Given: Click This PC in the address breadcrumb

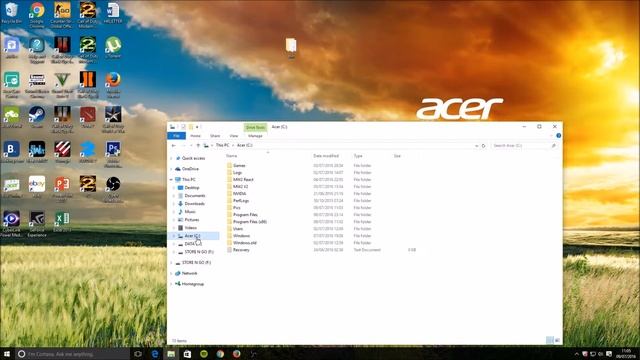Looking at the screenshot, I should tap(222, 145).
